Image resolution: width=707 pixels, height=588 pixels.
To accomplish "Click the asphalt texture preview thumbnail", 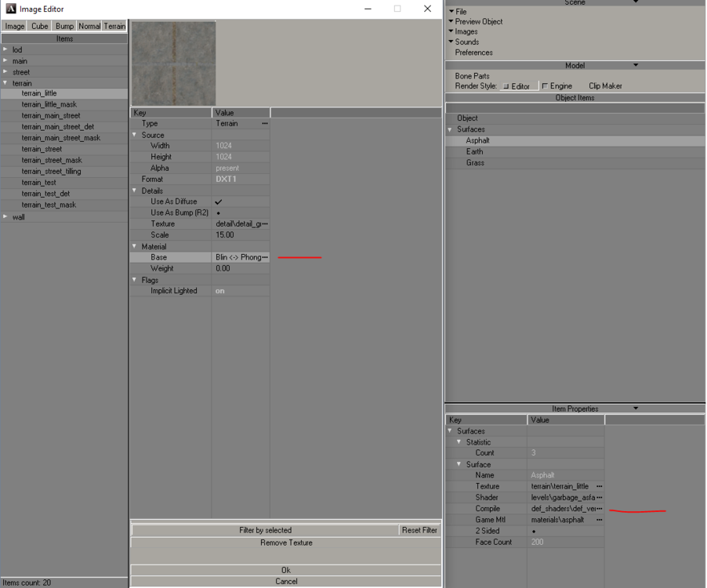I will [173, 64].
